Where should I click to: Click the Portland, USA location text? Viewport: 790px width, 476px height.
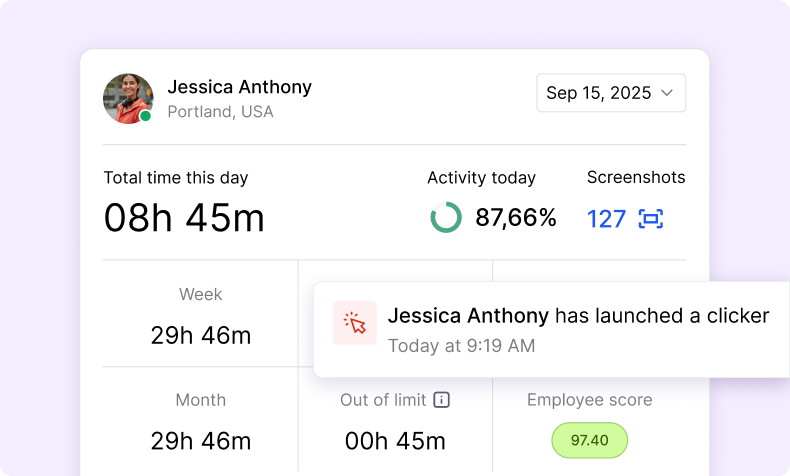click(220, 112)
